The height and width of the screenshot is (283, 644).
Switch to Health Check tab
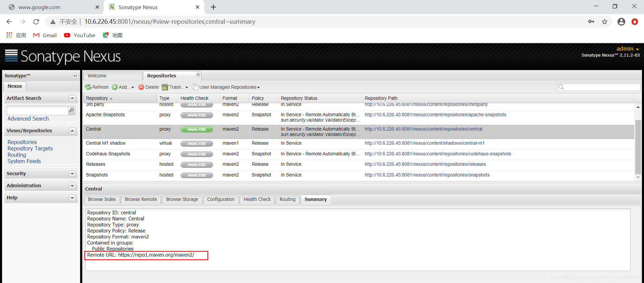257,199
